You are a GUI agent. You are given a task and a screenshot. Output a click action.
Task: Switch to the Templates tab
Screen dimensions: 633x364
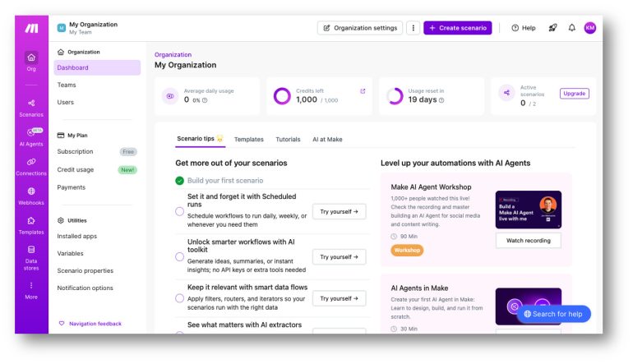[x=248, y=140]
